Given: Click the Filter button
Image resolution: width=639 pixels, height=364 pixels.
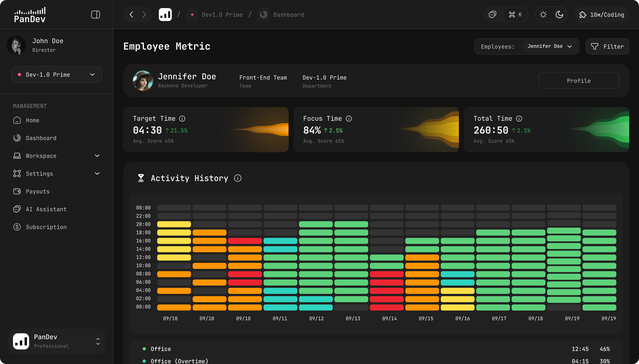Looking at the screenshot, I should [x=607, y=47].
